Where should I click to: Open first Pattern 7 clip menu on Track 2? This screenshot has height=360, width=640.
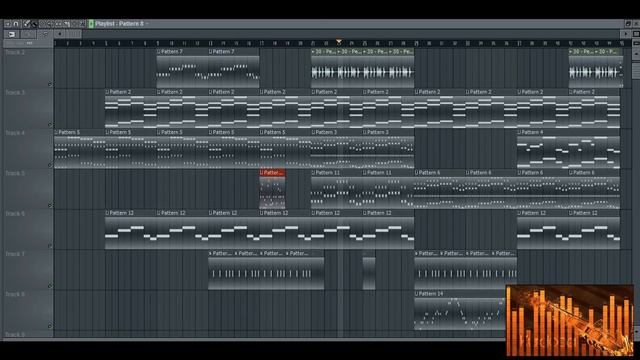(159, 52)
